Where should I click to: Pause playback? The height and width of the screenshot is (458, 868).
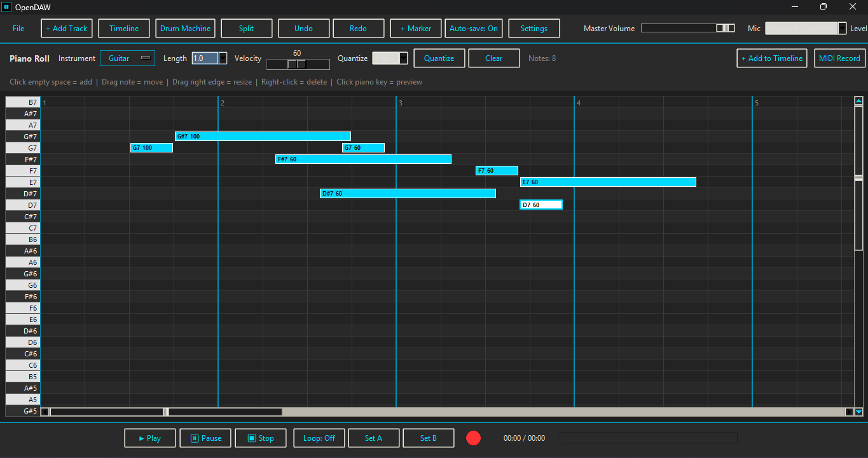point(205,438)
